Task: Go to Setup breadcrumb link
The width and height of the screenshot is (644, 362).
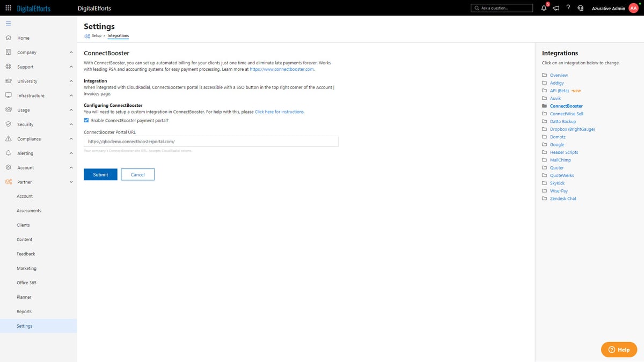Action: [97, 36]
